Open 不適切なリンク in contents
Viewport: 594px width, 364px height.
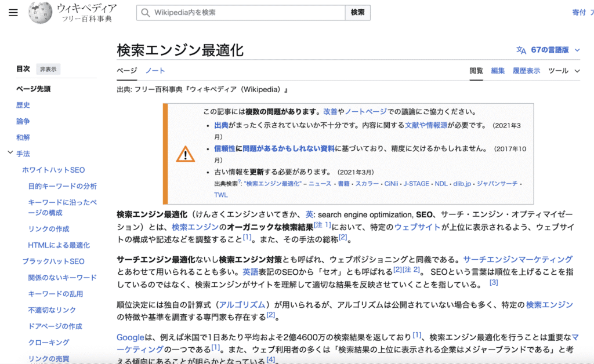[x=52, y=310]
